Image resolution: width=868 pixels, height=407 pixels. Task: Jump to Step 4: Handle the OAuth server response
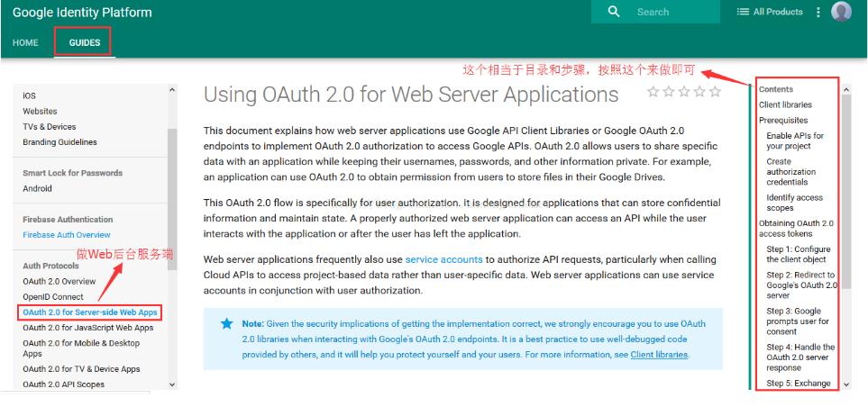point(800,357)
